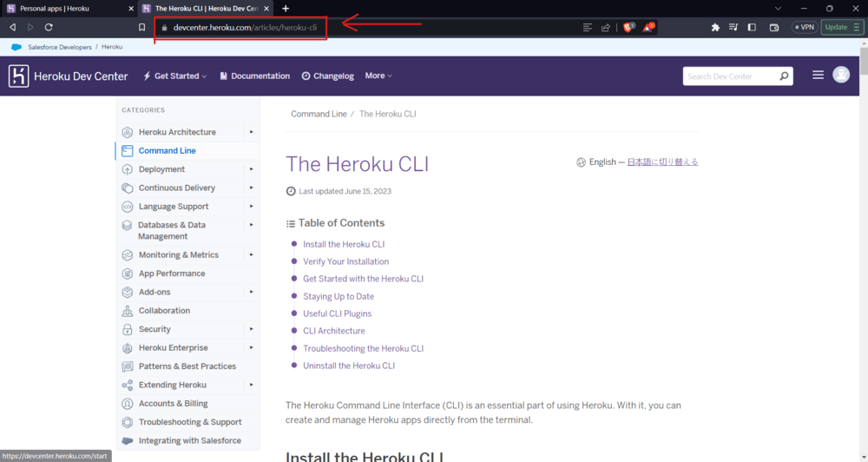Image resolution: width=868 pixels, height=462 pixels.
Task: Open Troubleshooting the Heroku CLI link
Action: pyautogui.click(x=363, y=348)
